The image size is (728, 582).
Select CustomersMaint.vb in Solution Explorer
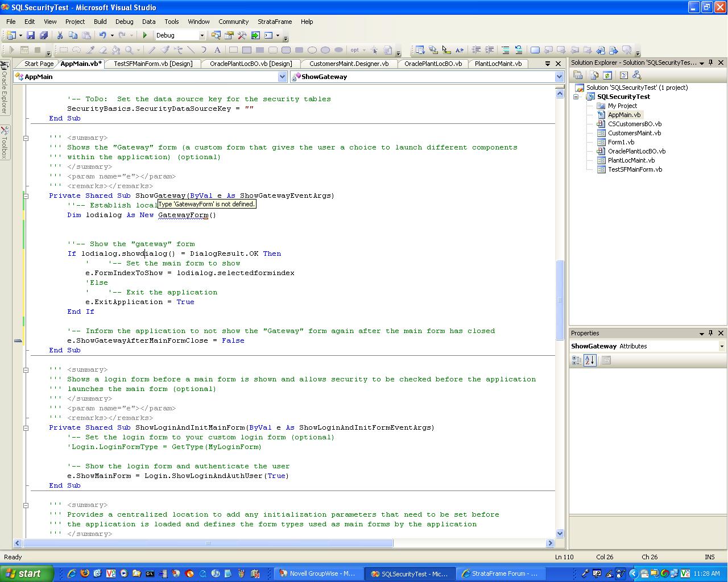634,133
